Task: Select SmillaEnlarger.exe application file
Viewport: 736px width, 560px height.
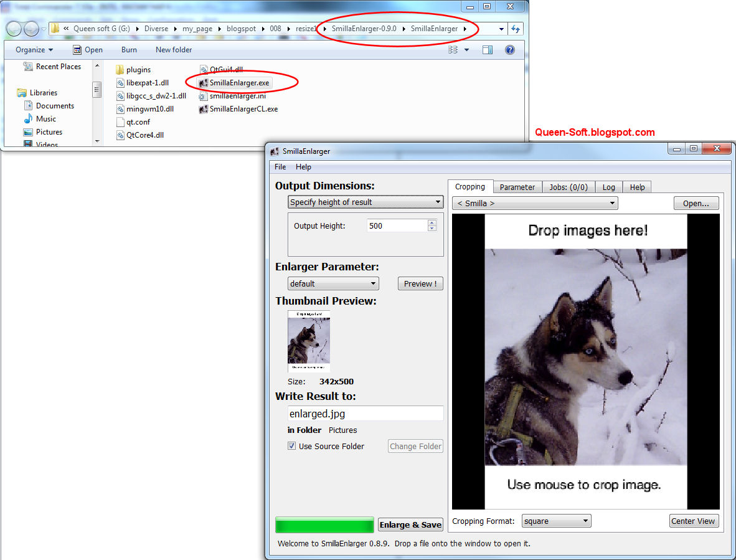Action: [x=234, y=83]
